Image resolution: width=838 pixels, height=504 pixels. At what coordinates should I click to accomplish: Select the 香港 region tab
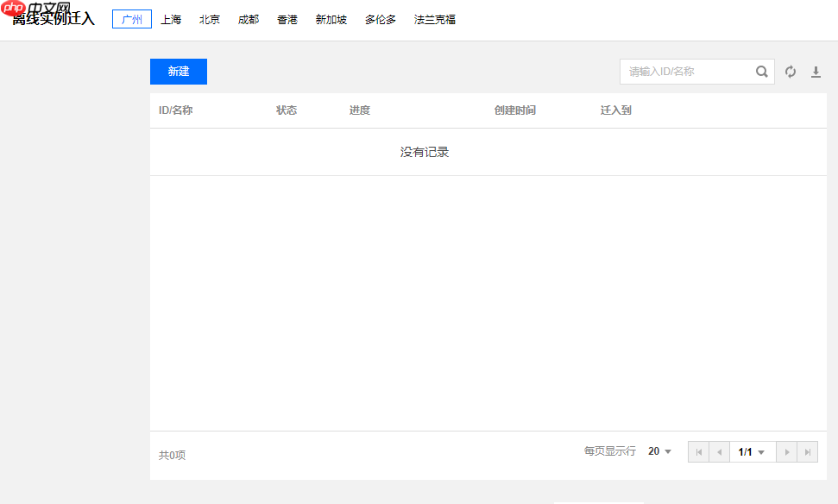[287, 18]
